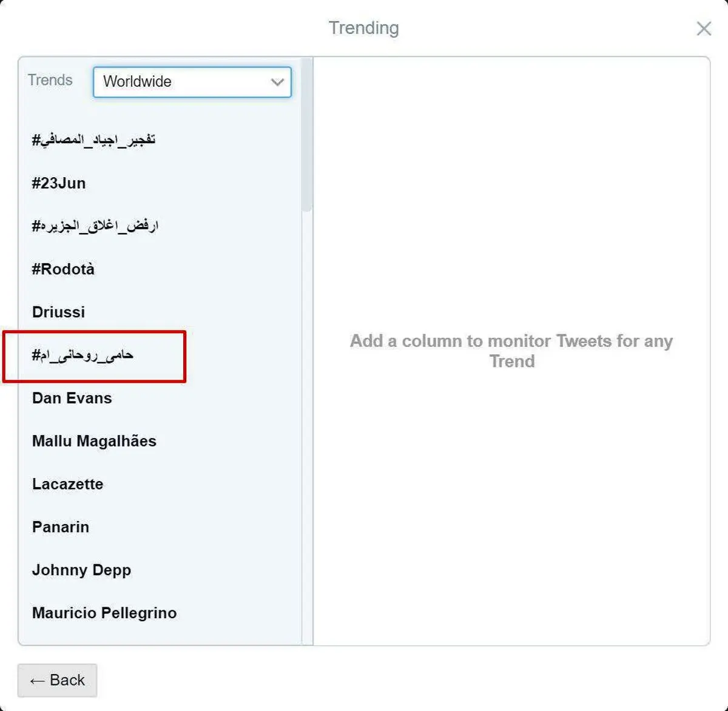Click the scrollbar track below the thumb
Image resolution: width=728 pixels, height=711 pixels.
point(307,425)
